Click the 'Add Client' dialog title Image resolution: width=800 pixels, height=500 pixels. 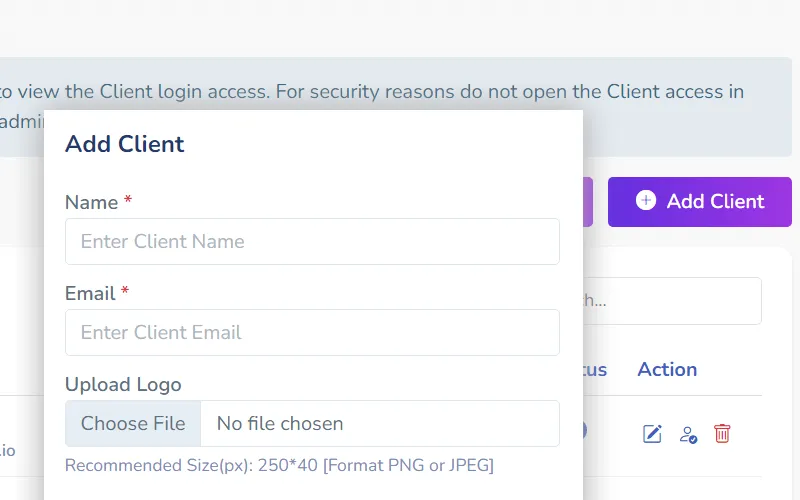tap(125, 144)
